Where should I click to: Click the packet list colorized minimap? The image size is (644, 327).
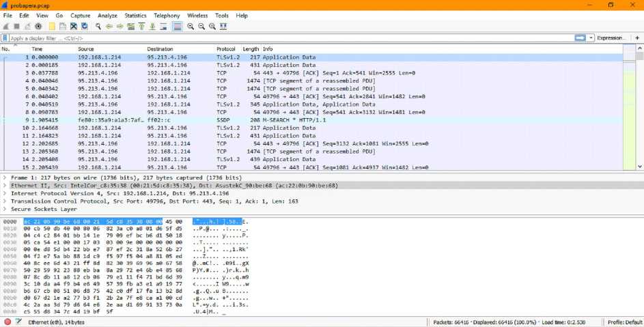(629, 106)
